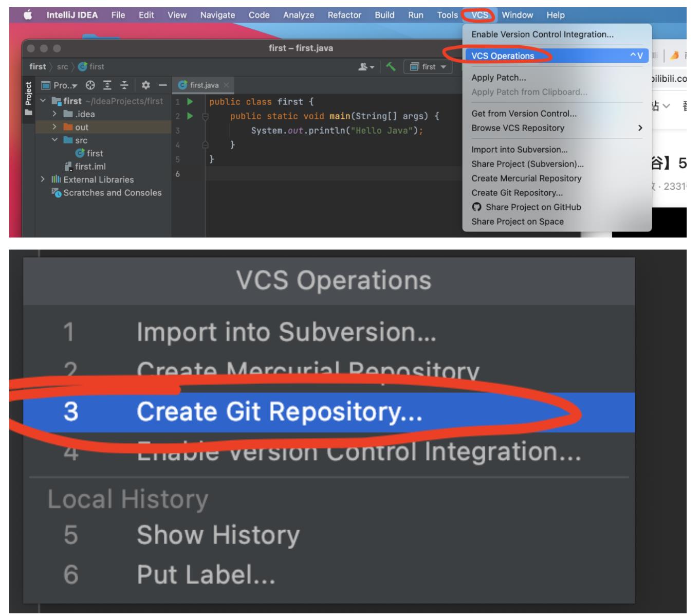Open the Build menu

384,15
